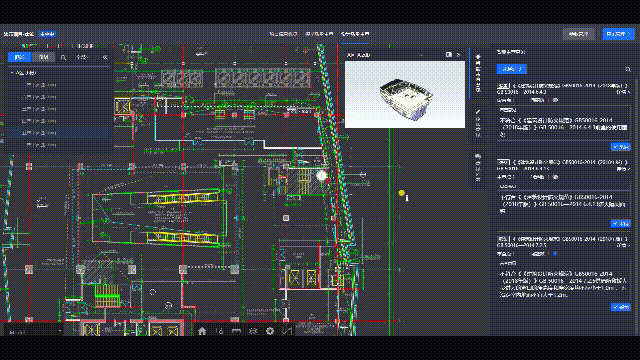The width and height of the screenshot is (640, 360).
Task: Select the second floor row in drawing tree
Action: click(59, 97)
